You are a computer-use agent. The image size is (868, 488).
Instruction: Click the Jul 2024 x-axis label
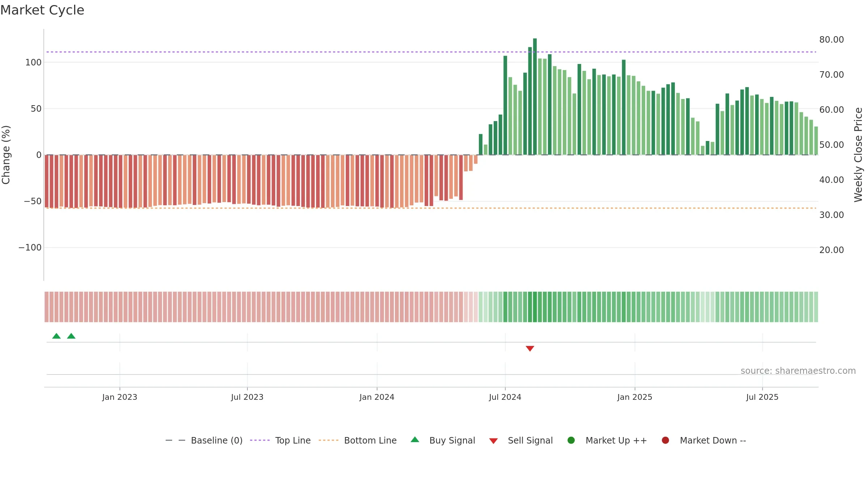pyautogui.click(x=505, y=397)
